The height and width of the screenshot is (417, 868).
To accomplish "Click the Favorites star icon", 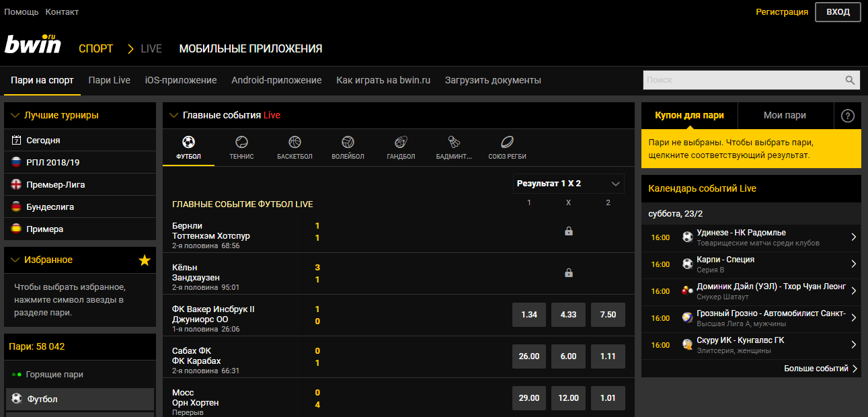I will coord(145,260).
